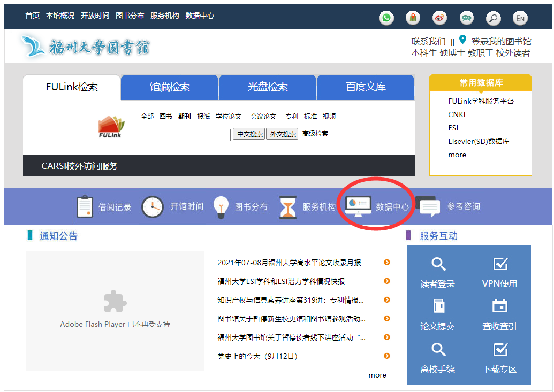Switch to the 馆藏检索 tab
The height and width of the screenshot is (392, 554).
coord(170,87)
